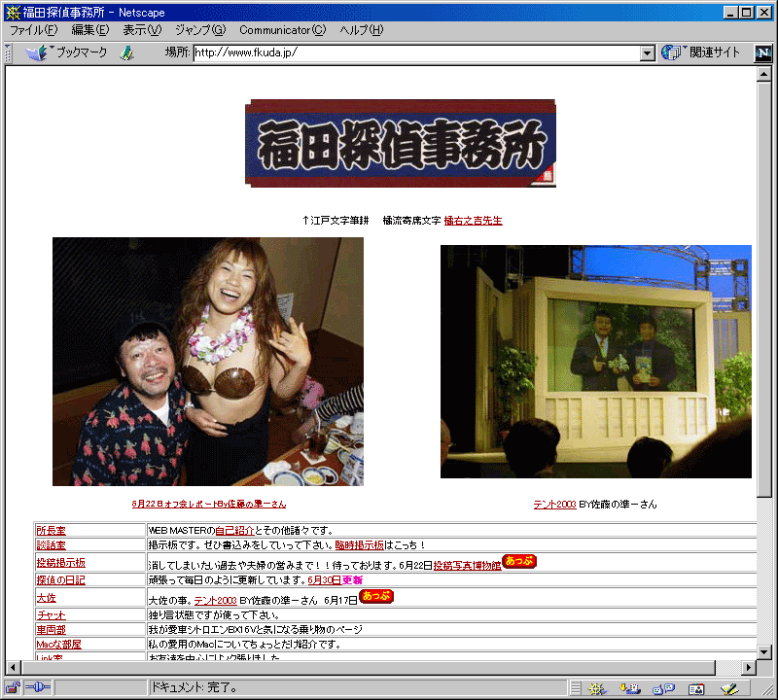This screenshot has height=700, width=778.
Task: Open the 編集(E) menu
Action: 90,30
